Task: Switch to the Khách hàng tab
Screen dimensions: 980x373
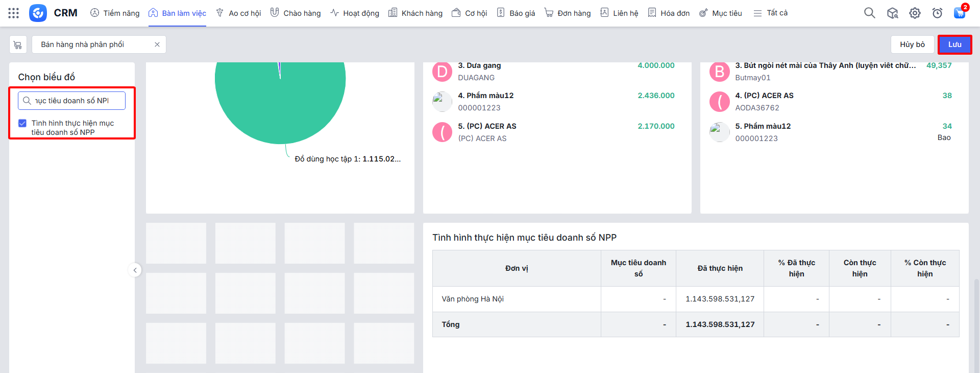Action: [x=415, y=13]
